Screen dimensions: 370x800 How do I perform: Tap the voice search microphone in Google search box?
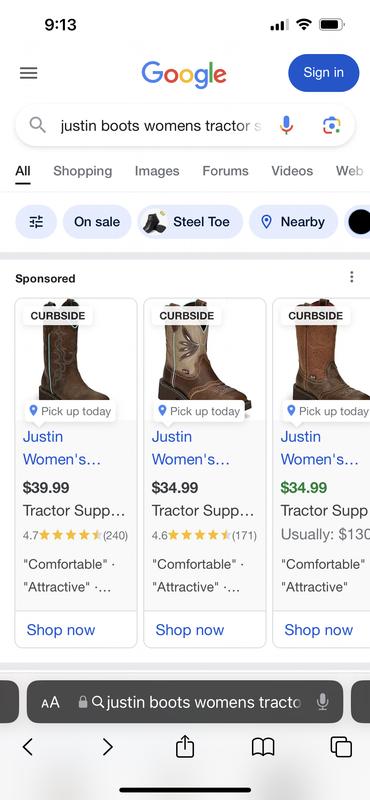click(287, 125)
